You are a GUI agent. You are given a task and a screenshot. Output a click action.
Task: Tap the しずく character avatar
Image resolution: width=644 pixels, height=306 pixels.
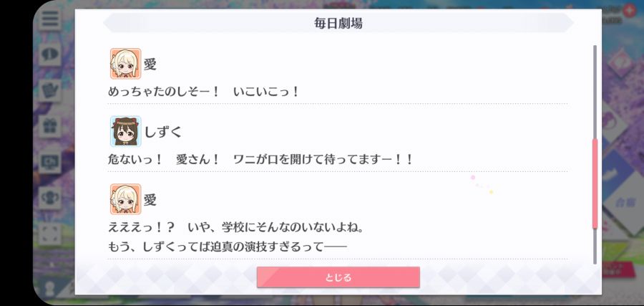click(126, 132)
